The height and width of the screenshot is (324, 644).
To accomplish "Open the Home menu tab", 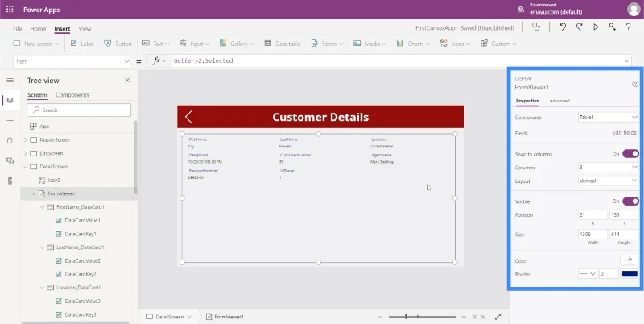I will (38, 28).
